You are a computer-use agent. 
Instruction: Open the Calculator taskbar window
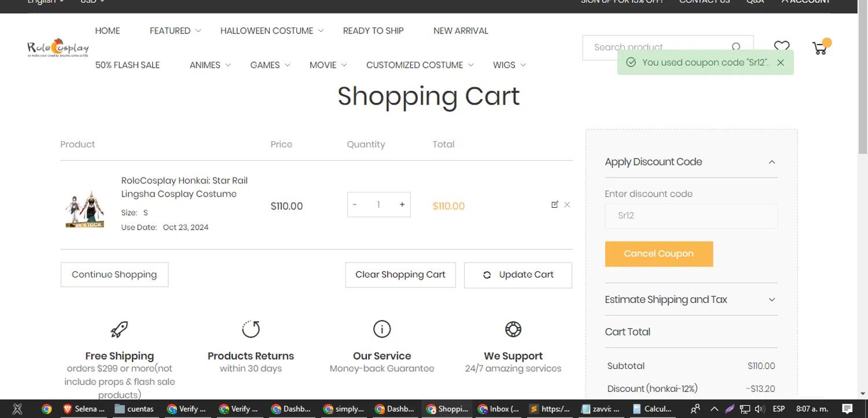653,409
